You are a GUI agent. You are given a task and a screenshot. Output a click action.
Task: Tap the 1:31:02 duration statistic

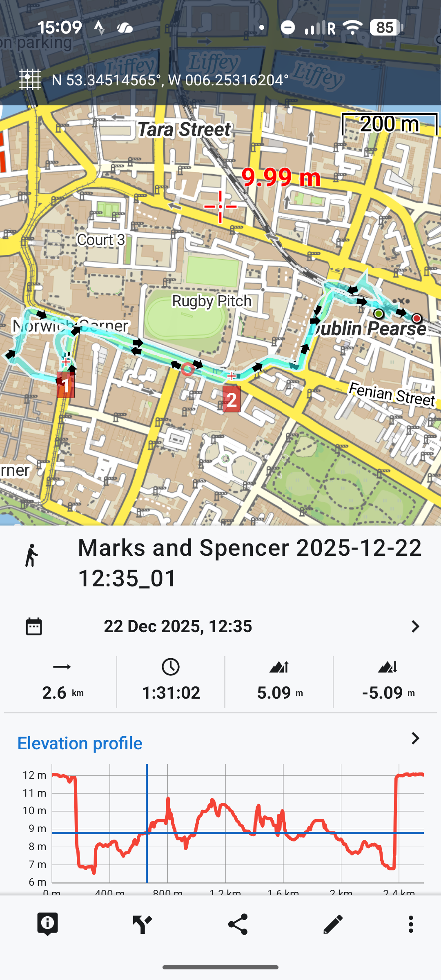171,682
